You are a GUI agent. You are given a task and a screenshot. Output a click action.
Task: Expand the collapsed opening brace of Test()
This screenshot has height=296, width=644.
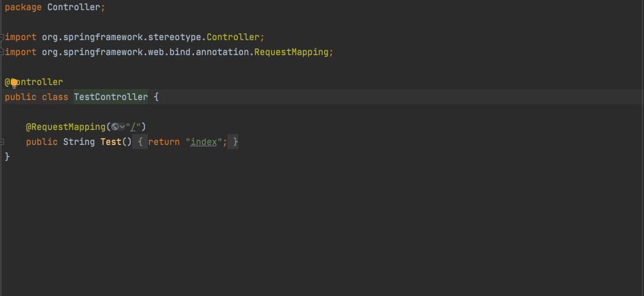140,142
